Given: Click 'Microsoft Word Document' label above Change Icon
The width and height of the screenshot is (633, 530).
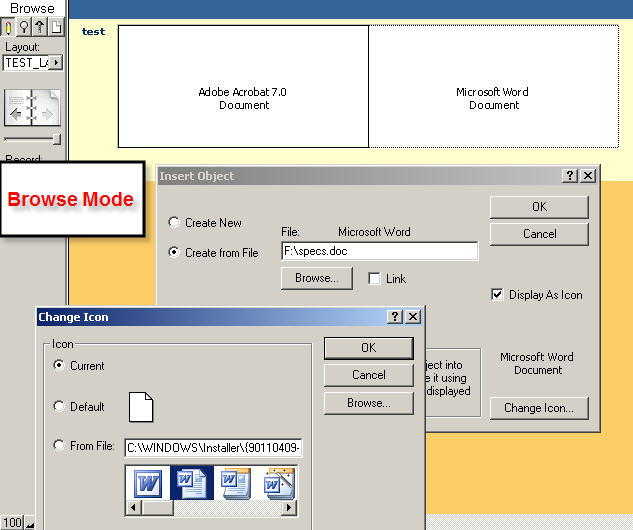Looking at the screenshot, I should (x=537, y=363).
